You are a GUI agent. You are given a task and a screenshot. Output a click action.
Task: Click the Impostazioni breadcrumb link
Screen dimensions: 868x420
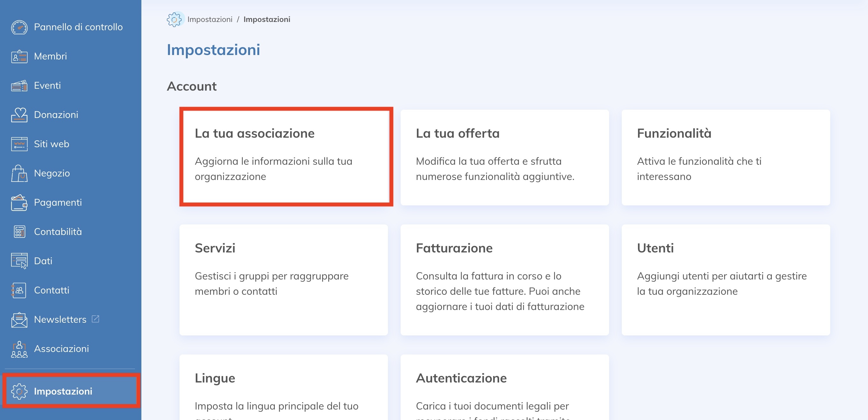(210, 19)
